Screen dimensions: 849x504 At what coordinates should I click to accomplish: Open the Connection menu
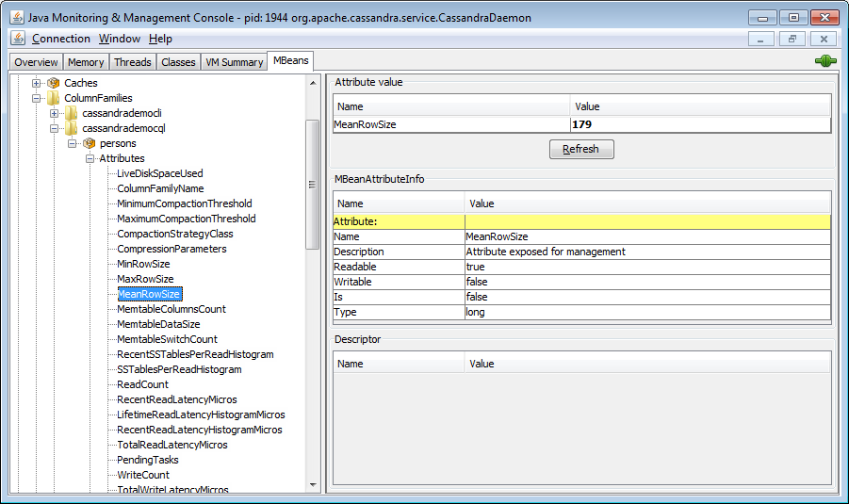(x=60, y=39)
